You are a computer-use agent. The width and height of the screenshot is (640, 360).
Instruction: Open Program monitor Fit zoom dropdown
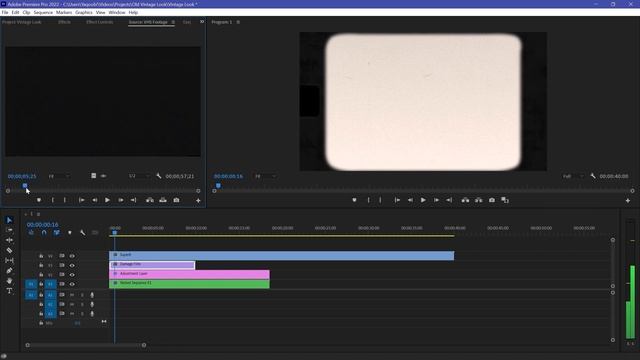(265, 176)
